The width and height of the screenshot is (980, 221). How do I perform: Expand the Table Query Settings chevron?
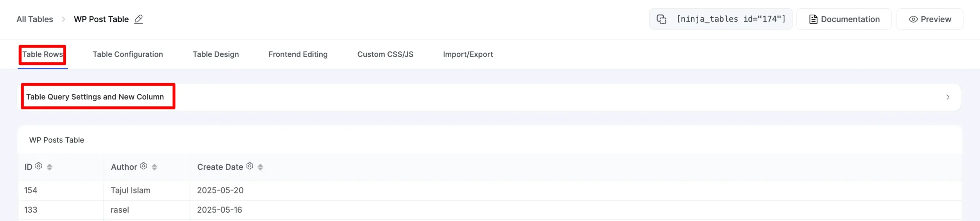pos(948,97)
